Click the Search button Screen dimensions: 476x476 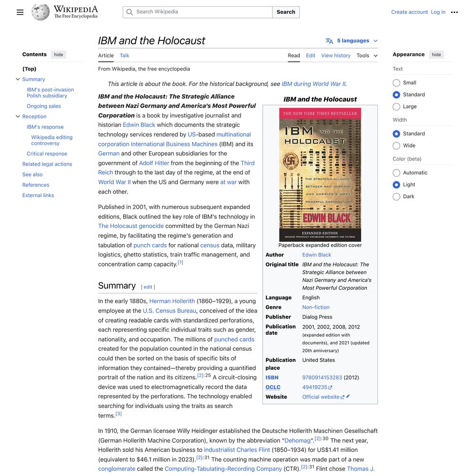[x=286, y=12]
